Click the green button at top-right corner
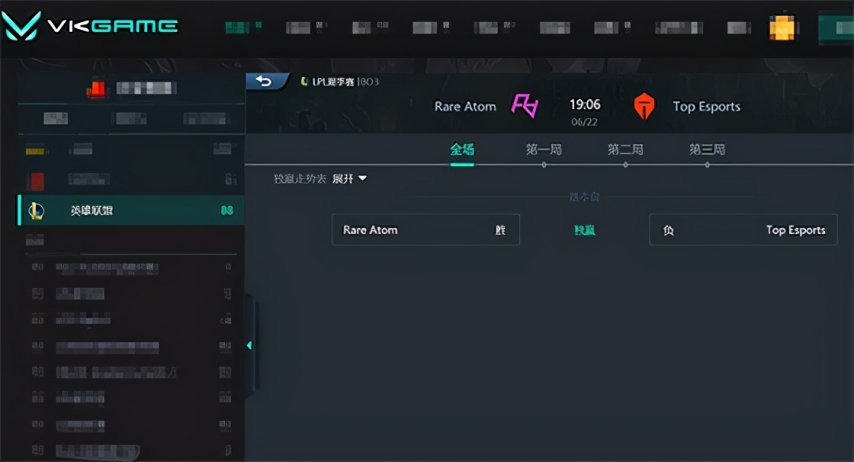 click(836, 28)
